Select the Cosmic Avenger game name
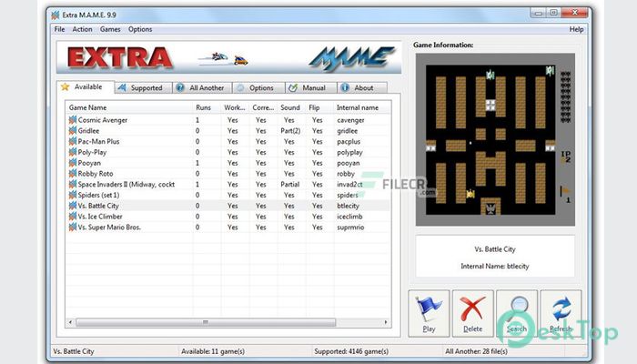Viewport: 637px width, 364px height. [102, 120]
